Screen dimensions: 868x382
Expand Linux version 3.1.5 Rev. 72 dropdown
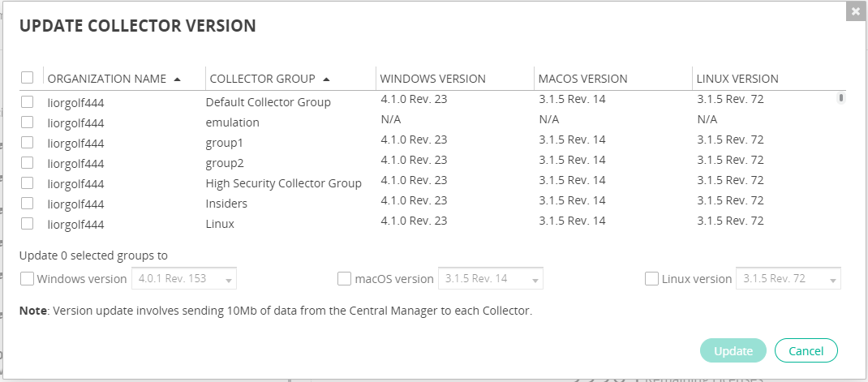(789, 279)
